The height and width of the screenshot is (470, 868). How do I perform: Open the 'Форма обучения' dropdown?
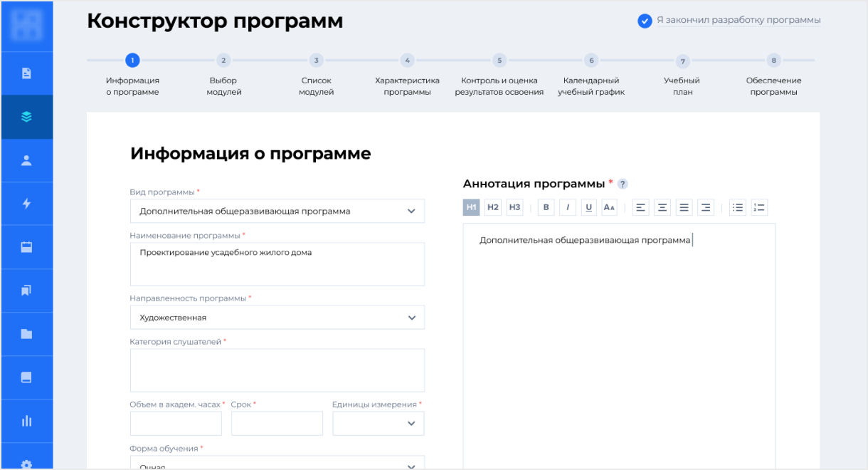point(277,463)
